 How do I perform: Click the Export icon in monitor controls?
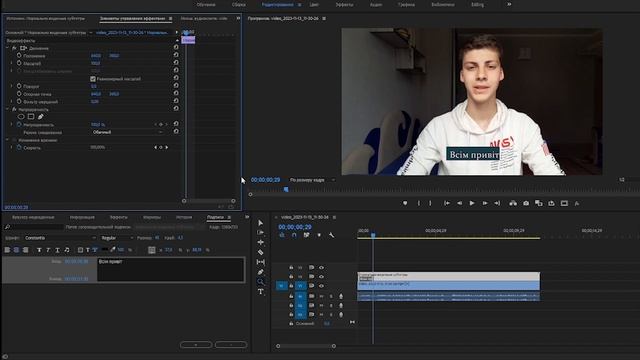point(551,203)
